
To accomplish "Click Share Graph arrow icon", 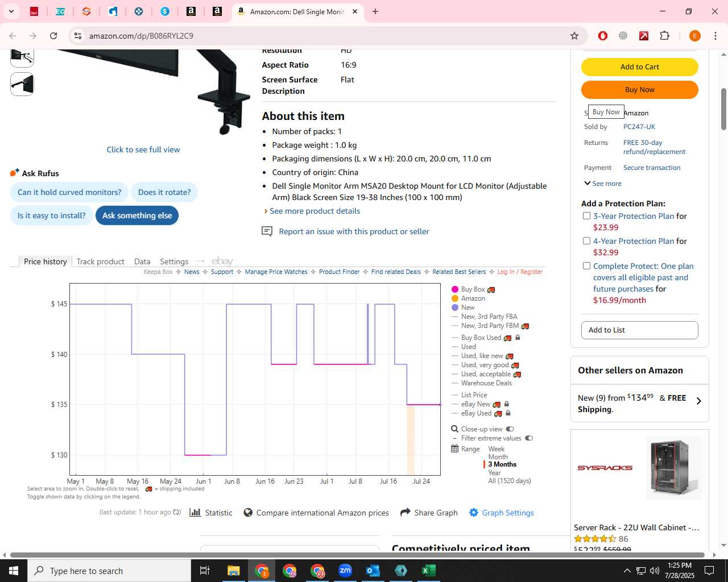I will pos(406,513).
